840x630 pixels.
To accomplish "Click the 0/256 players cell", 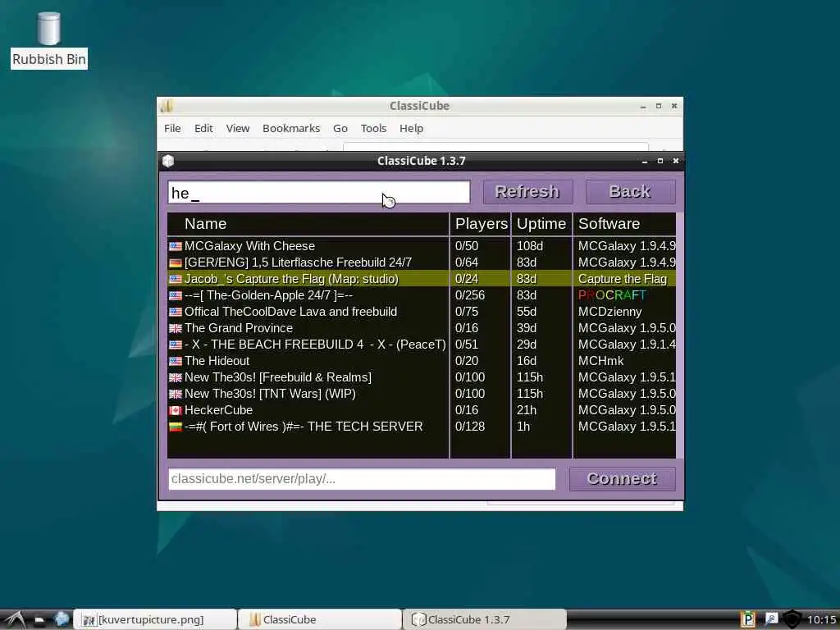I will click(470, 295).
